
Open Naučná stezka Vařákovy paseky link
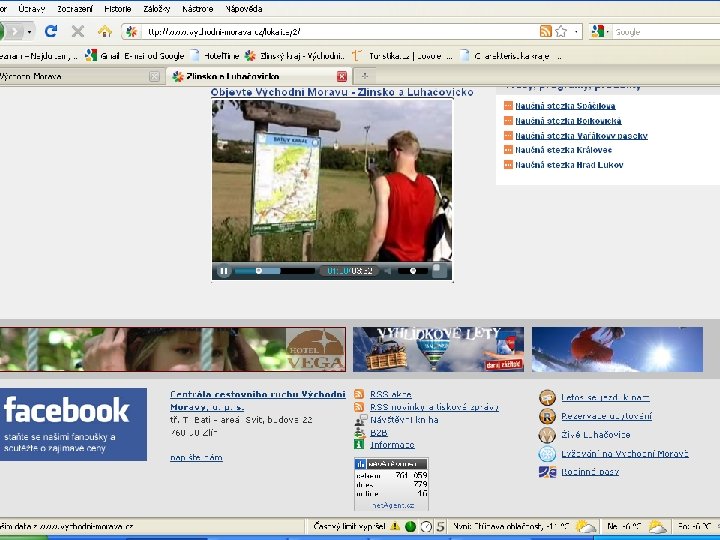click(x=581, y=135)
